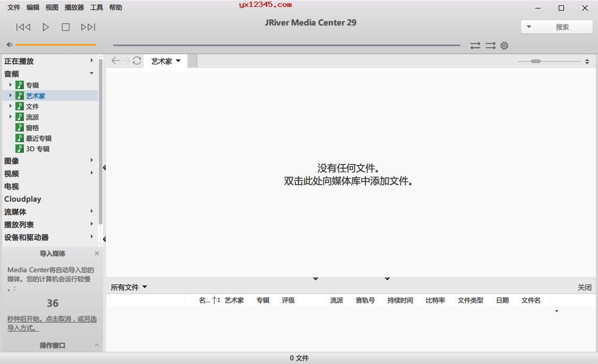Expand the 专辑 tree node
The width and height of the screenshot is (598, 364).
click(10, 84)
